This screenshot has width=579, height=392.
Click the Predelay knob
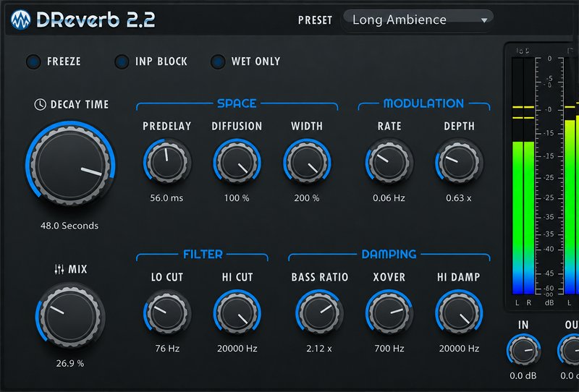coord(167,162)
